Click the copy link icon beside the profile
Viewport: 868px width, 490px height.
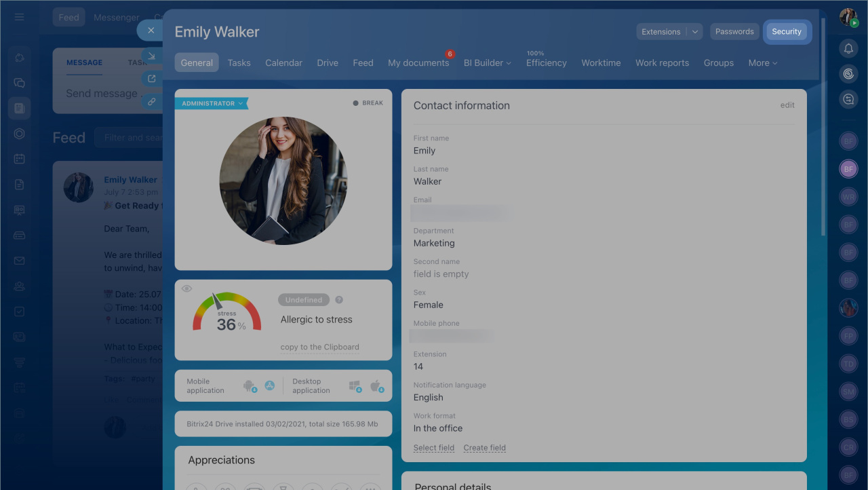pyautogui.click(x=151, y=102)
